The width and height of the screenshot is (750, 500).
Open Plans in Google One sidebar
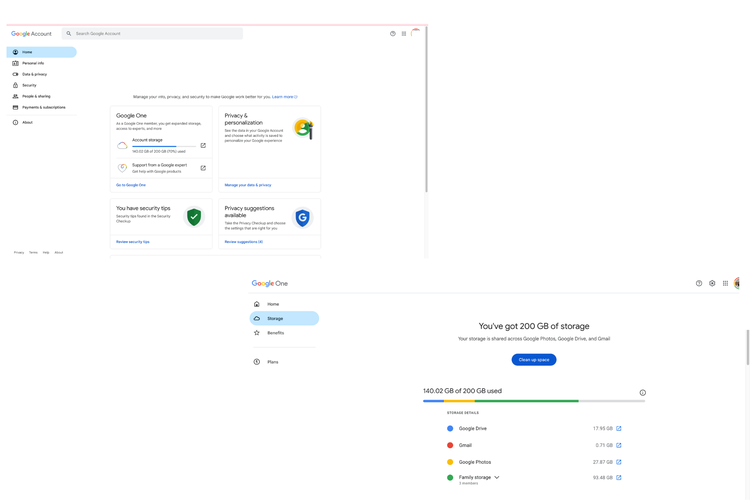273,362
